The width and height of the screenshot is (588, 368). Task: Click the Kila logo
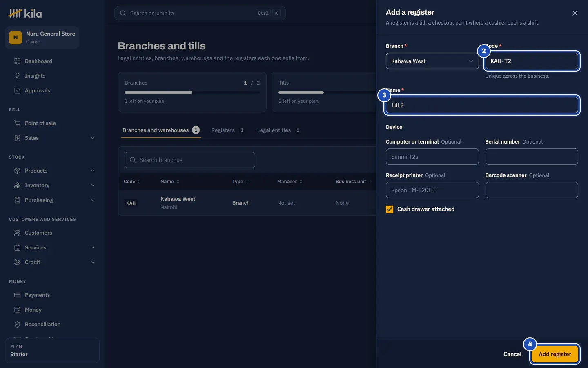pyautogui.click(x=25, y=13)
